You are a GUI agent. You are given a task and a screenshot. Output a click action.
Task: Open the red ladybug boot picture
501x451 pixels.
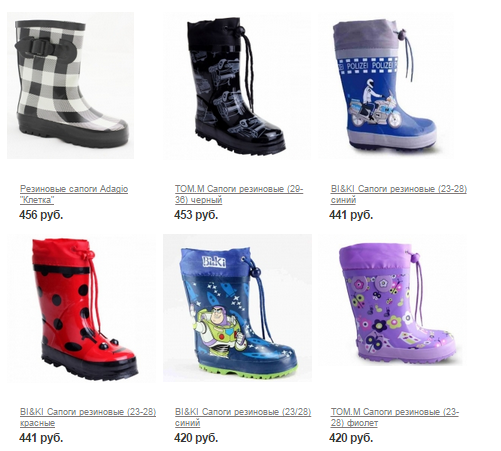(82, 308)
